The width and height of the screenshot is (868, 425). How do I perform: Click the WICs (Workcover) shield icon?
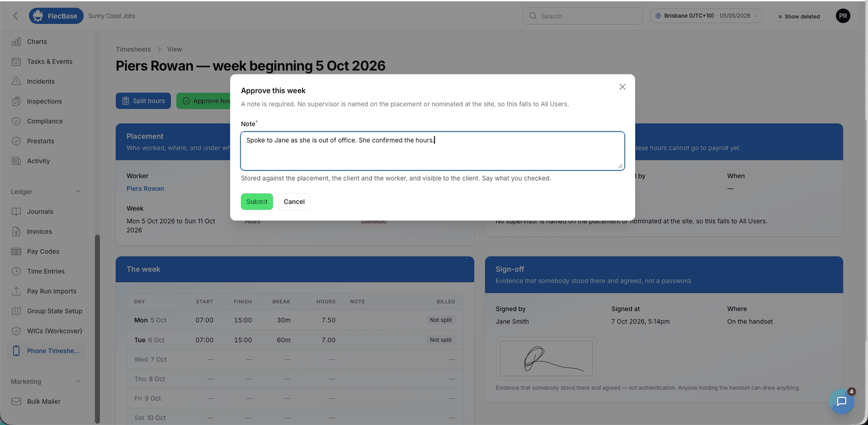coord(16,331)
